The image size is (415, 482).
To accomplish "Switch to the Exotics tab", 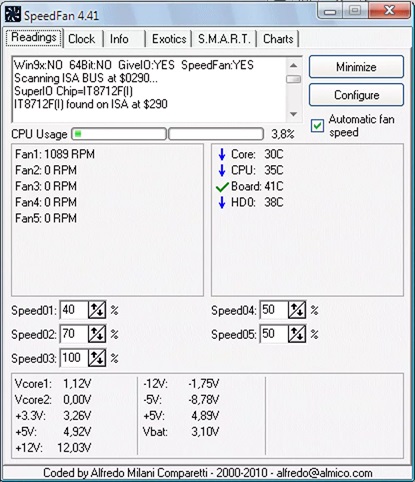I will [x=169, y=39].
